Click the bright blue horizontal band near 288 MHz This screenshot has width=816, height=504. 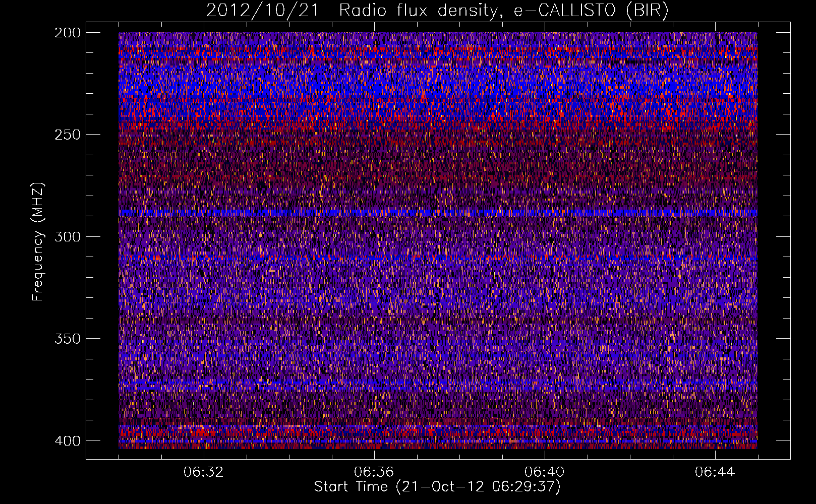click(438, 213)
